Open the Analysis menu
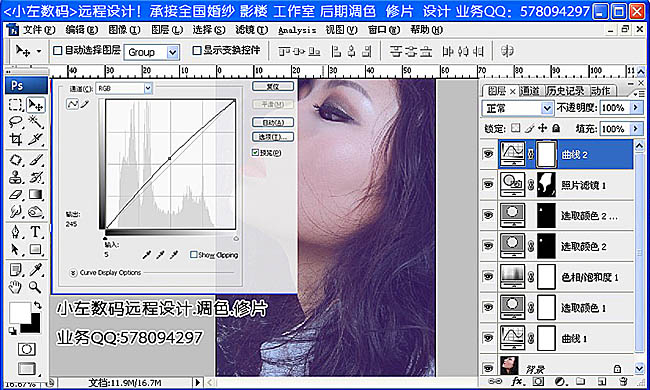Image resolution: width=650 pixels, height=390 pixels. point(297,30)
